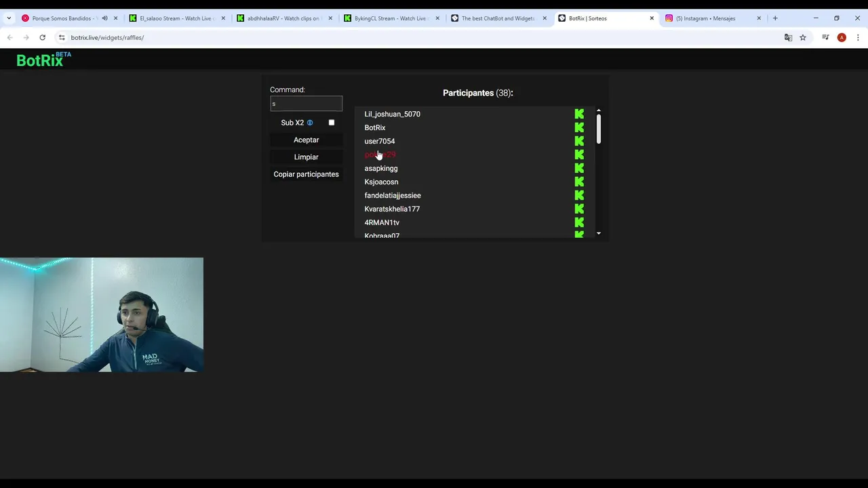Click the Aceptar button
868x488 pixels.
[306, 140]
